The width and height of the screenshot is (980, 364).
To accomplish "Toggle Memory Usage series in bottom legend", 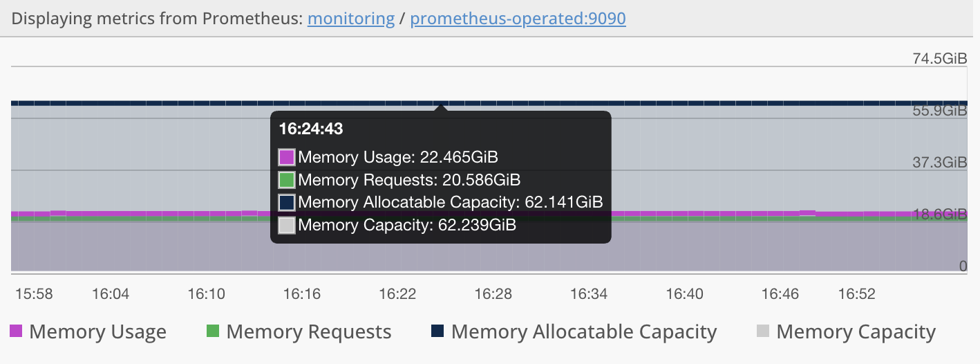I will tap(97, 332).
